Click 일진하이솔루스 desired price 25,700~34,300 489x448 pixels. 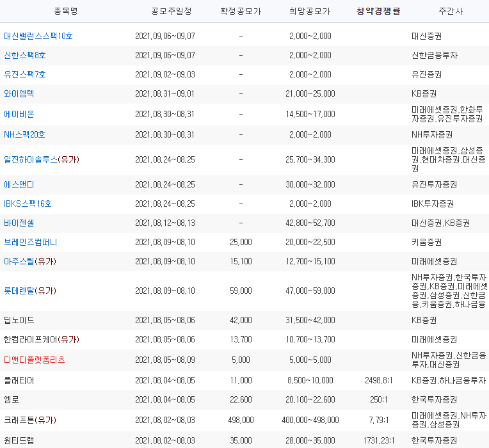coord(310,159)
